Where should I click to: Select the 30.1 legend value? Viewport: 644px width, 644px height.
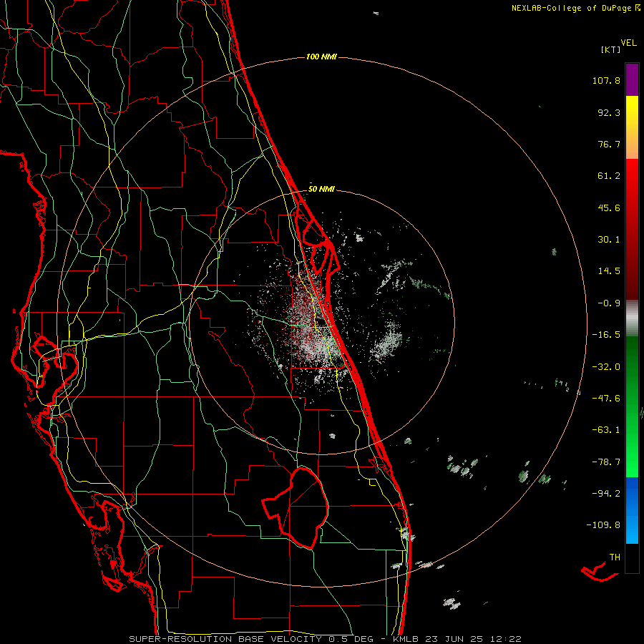609,240
